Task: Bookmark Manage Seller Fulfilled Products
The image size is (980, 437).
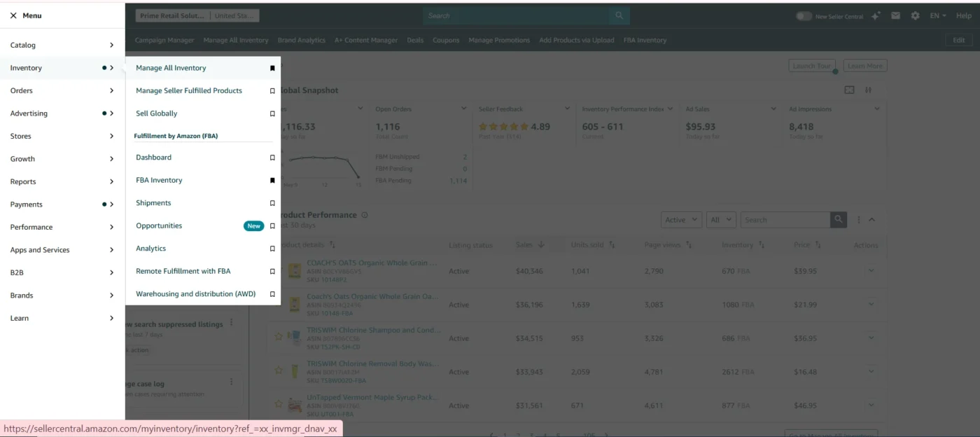Action: pos(272,91)
